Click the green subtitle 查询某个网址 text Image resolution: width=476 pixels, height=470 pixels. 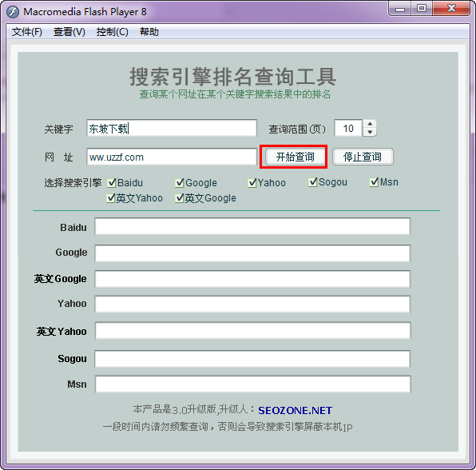click(236, 94)
